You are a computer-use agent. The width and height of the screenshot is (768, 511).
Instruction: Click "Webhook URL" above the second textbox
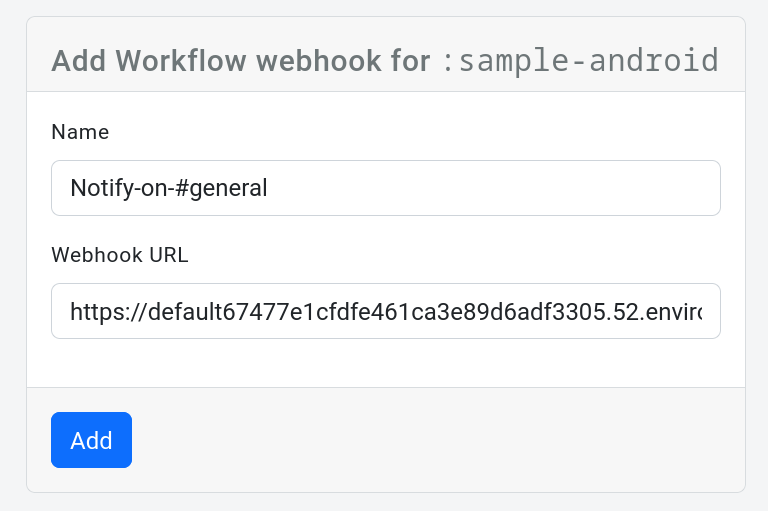(x=120, y=254)
